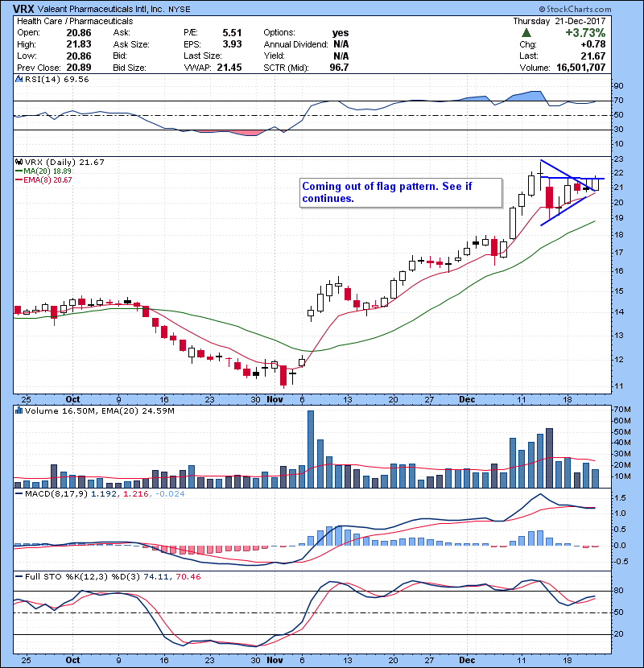Screen dimensions: 644x668
Task: Click the MACD histogram value -0.024
Action: coord(170,494)
